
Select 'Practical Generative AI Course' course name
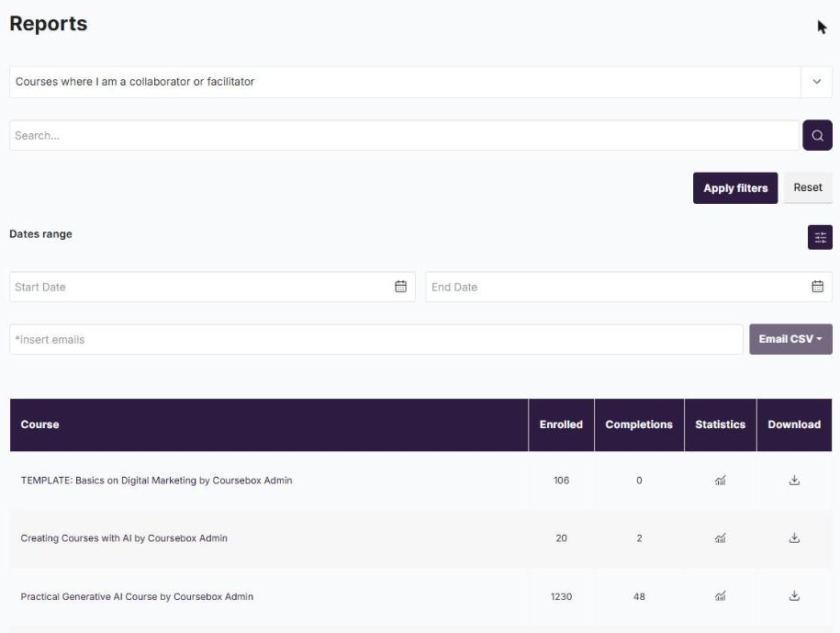[137, 596]
